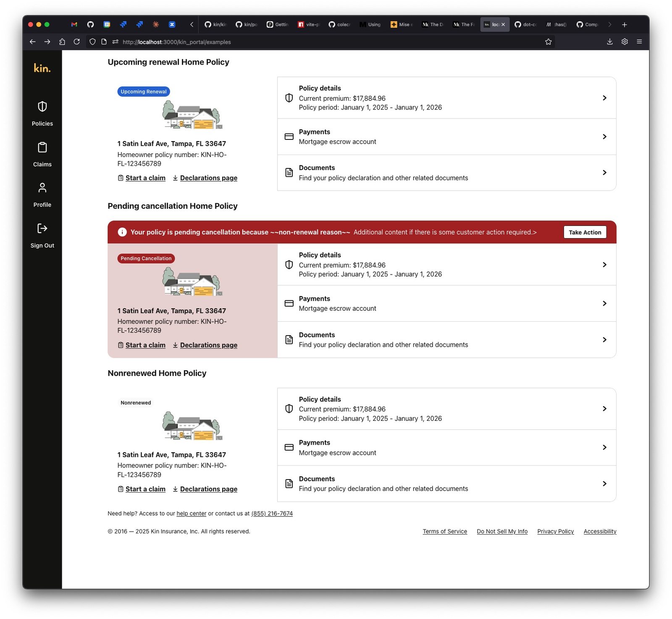
Task: Reload the current page
Action: click(x=76, y=42)
